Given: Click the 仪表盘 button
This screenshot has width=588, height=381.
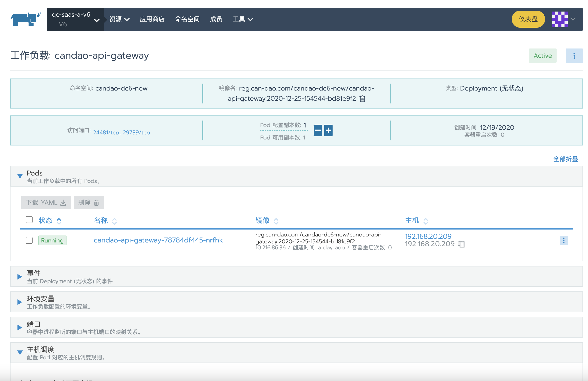Looking at the screenshot, I should click(528, 19).
